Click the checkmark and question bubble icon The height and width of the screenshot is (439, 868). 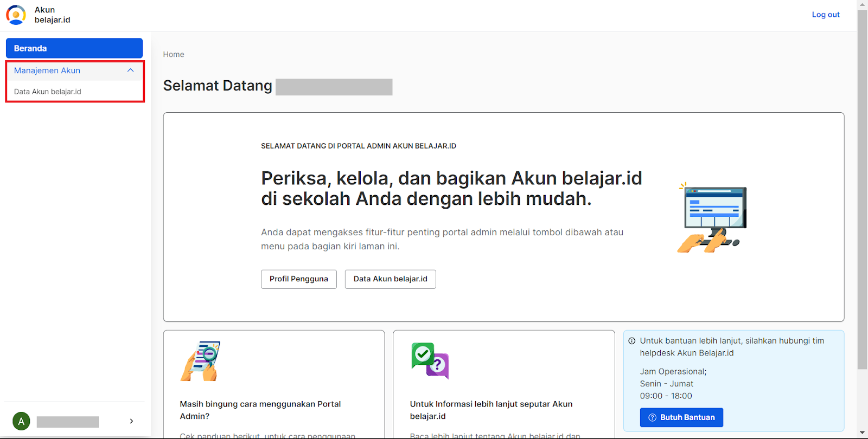(x=430, y=361)
